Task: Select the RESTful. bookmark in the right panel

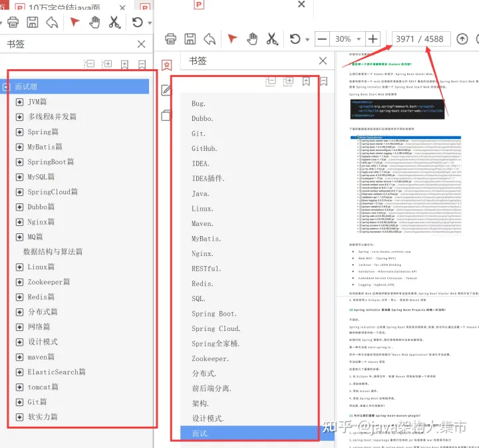Action: [x=206, y=269]
